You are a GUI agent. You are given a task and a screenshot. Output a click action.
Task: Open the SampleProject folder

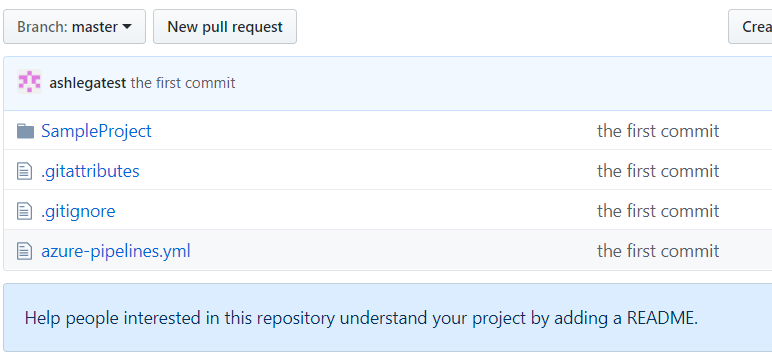[96, 131]
